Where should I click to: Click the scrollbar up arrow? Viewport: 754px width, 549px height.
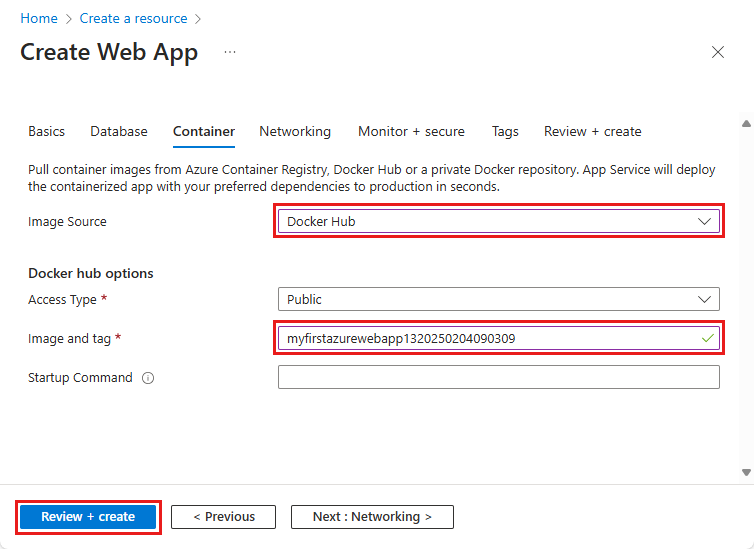745,124
